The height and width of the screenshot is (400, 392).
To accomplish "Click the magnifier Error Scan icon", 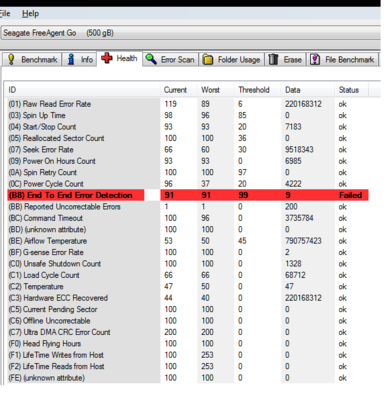I will [151, 59].
